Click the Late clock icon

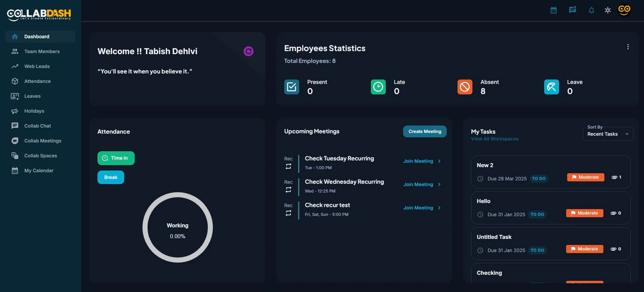coord(378,87)
